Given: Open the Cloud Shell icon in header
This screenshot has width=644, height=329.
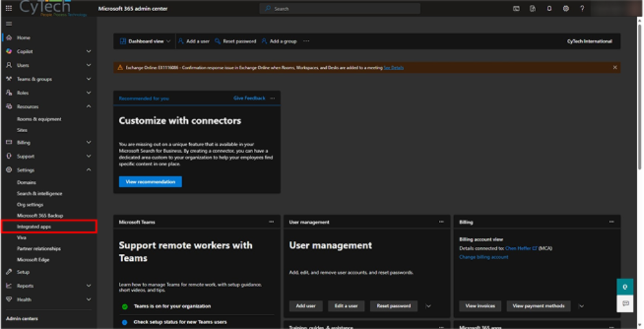Looking at the screenshot, I should pos(516,9).
